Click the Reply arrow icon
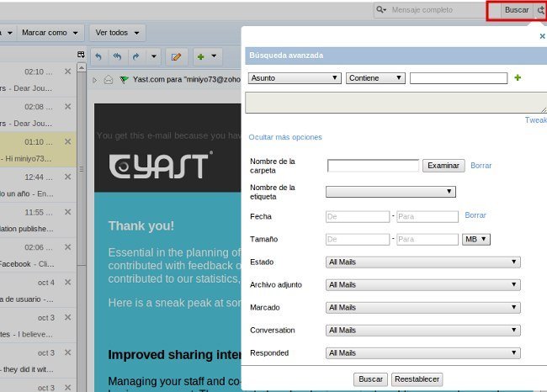The width and height of the screenshot is (547, 392). tap(98, 56)
